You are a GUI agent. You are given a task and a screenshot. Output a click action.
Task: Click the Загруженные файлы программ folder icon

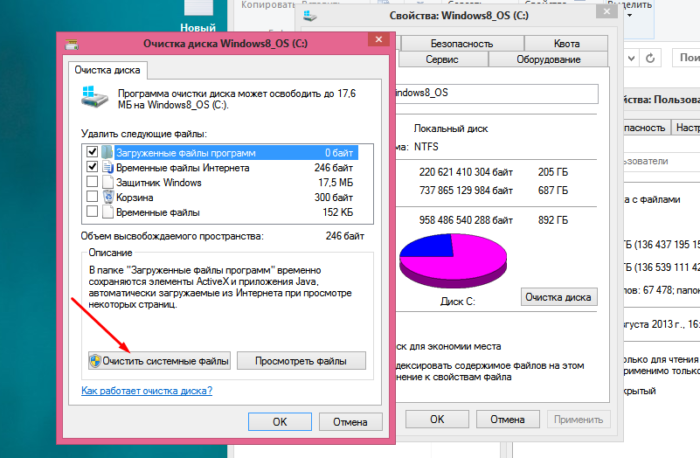pos(108,153)
